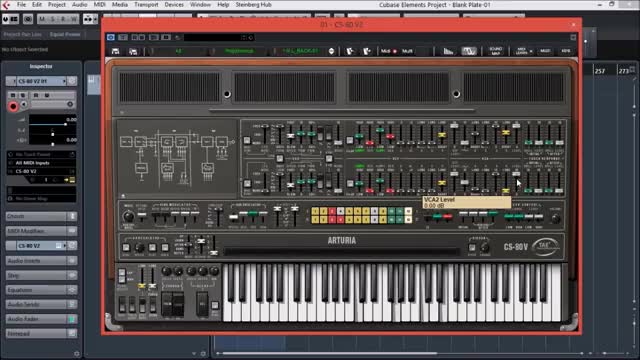Open the edit instrument icon beside CS-80 V2 01
Image resolution: width=640 pixels, height=360 pixels.
point(72,81)
